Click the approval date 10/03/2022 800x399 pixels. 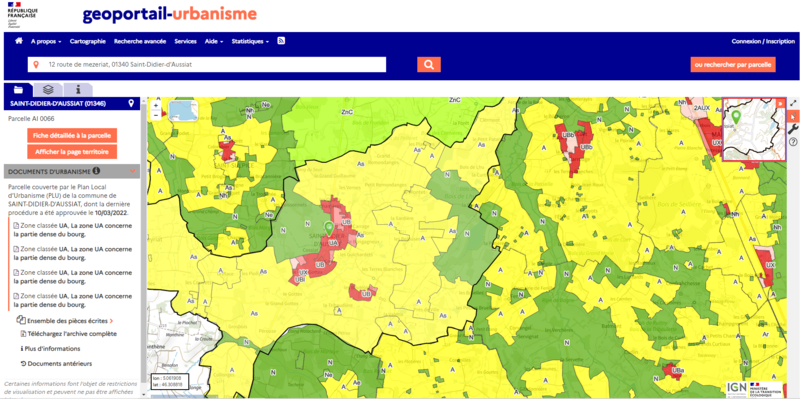[x=112, y=213]
